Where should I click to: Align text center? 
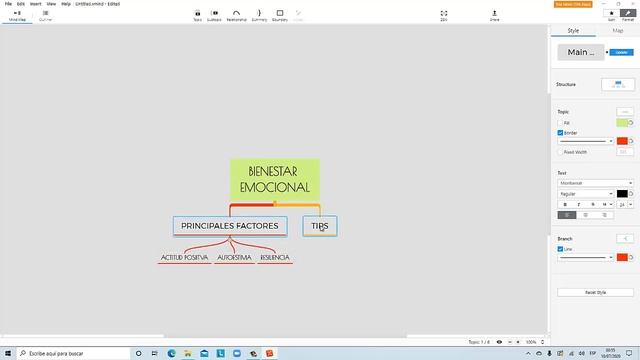(586, 215)
